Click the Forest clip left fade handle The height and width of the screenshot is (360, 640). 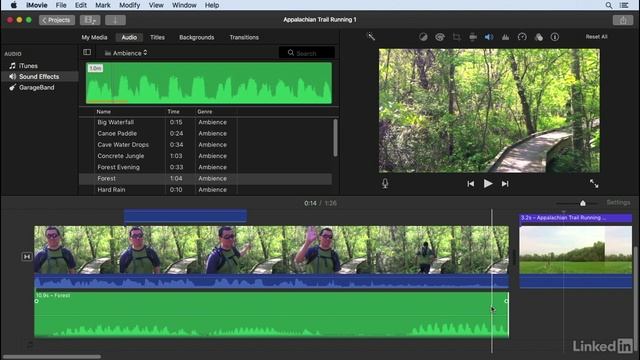36,301
